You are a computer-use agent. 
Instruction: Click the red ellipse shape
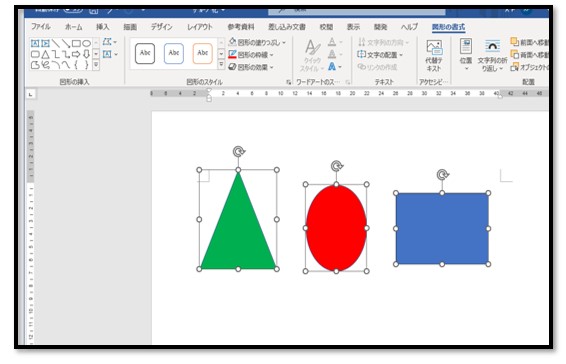click(x=336, y=228)
